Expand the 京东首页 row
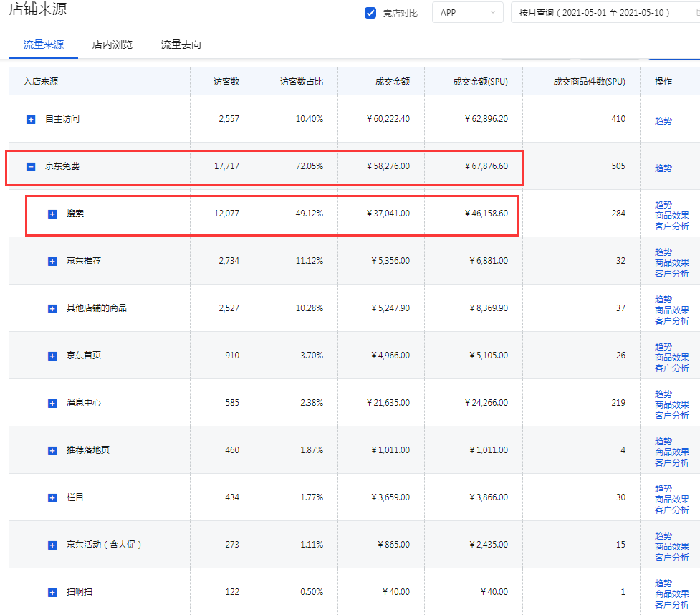 click(x=52, y=356)
